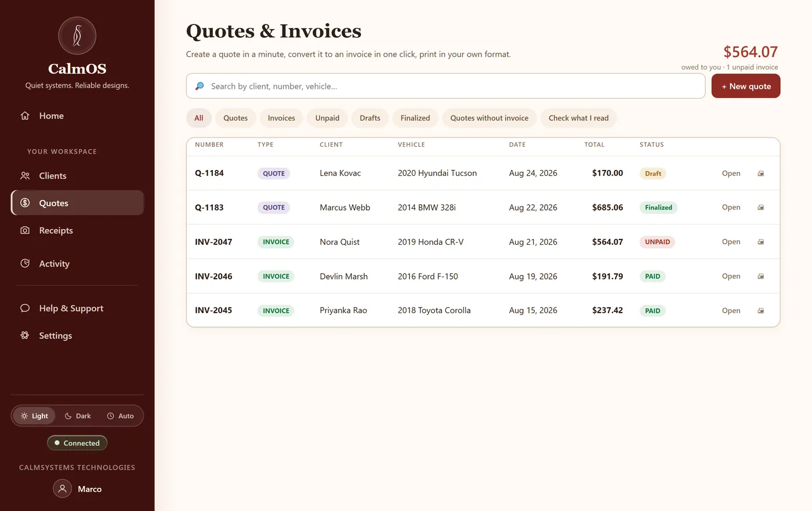812x511 pixels.
Task: Click vehicle 2016 Ford F-150
Action: click(x=428, y=276)
